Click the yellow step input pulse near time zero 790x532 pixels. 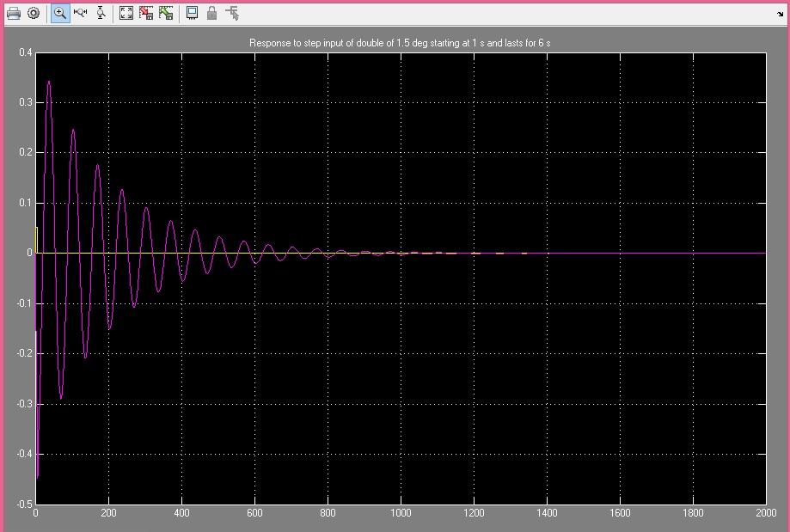pyautogui.click(x=36, y=240)
